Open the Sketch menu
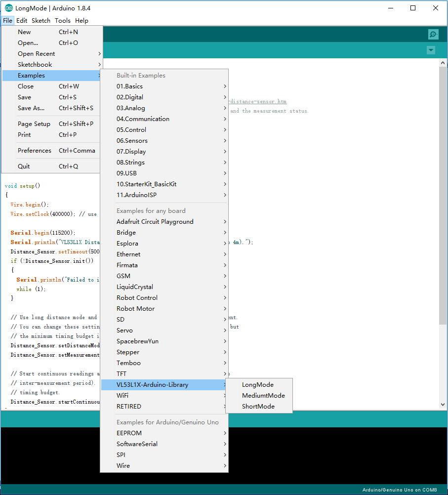The image size is (448, 495). coord(41,21)
